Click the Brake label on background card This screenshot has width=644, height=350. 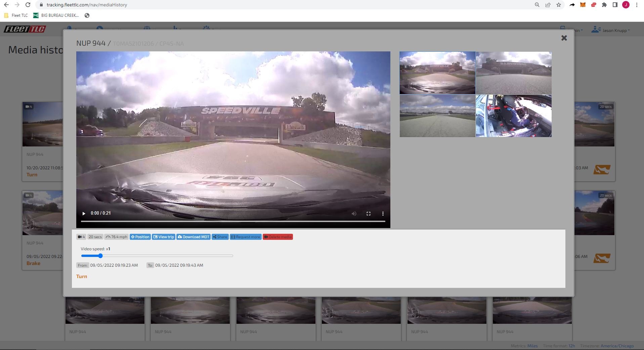click(33, 263)
